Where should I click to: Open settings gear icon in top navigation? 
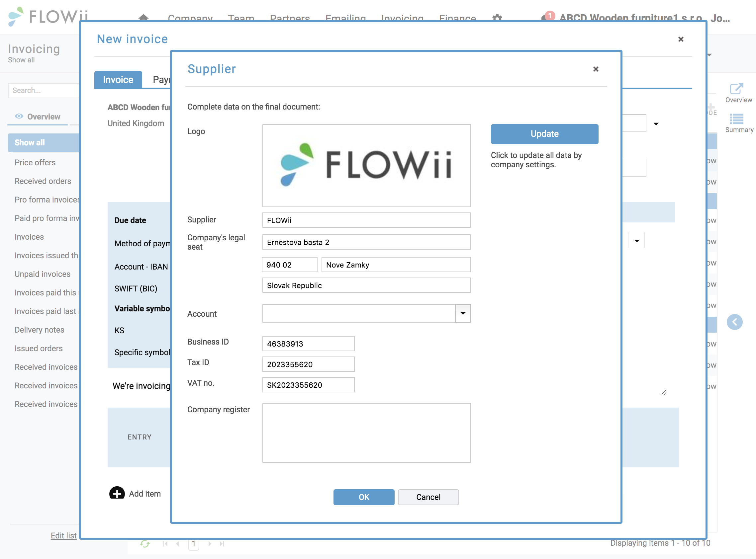(x=497, y=18)
